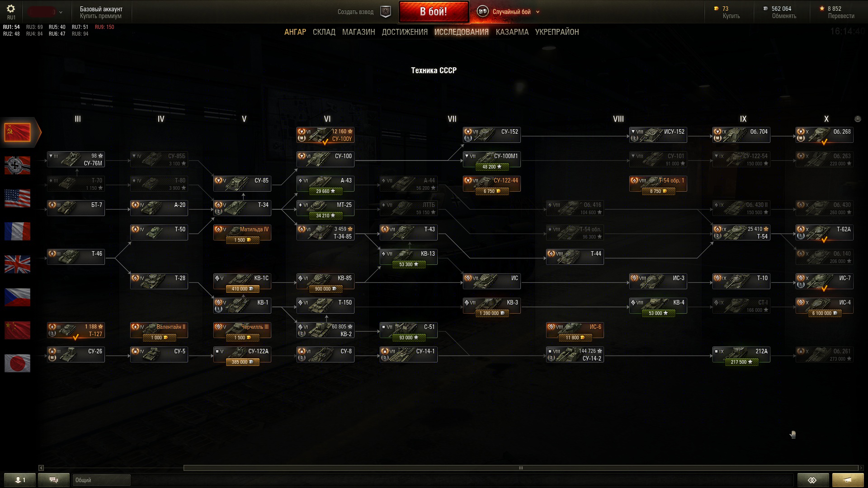Click the info icon near tier X
This screenshot has height=488, width=868.
coord(858,119)
